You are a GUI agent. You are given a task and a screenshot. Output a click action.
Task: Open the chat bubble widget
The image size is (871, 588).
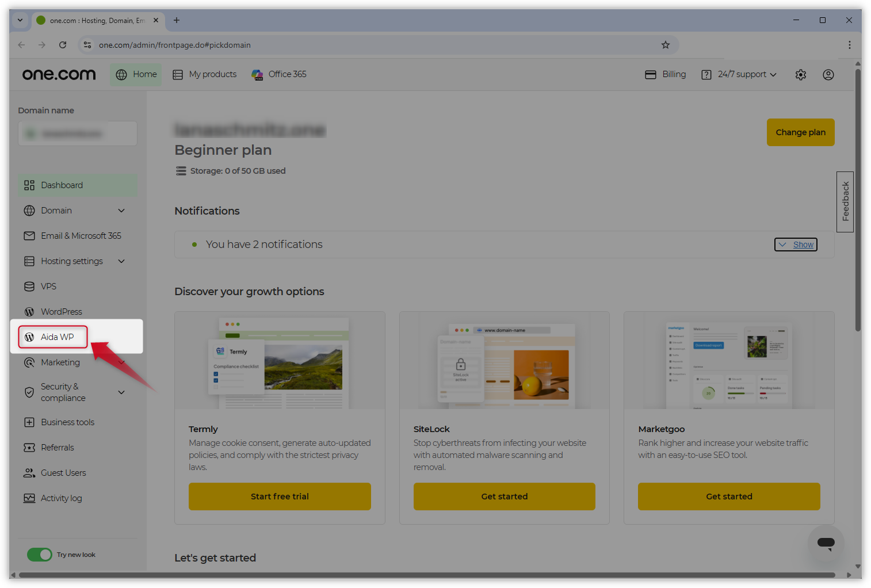826,543
